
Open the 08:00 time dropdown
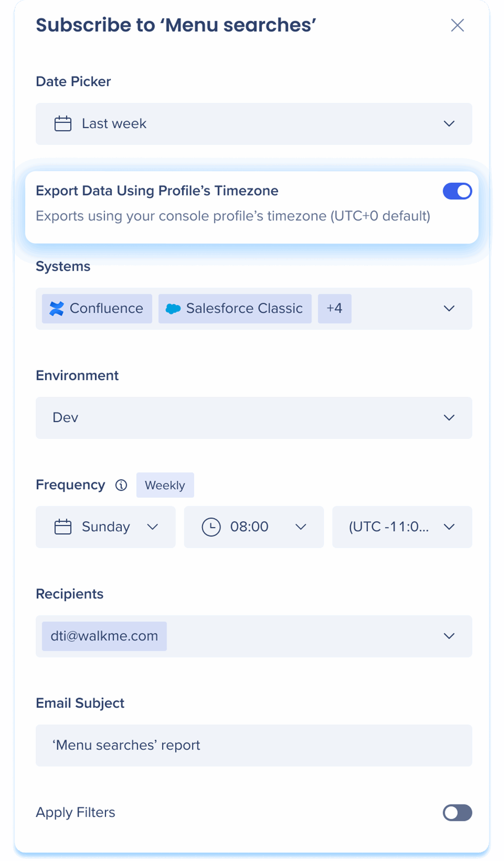click(254, 527)
